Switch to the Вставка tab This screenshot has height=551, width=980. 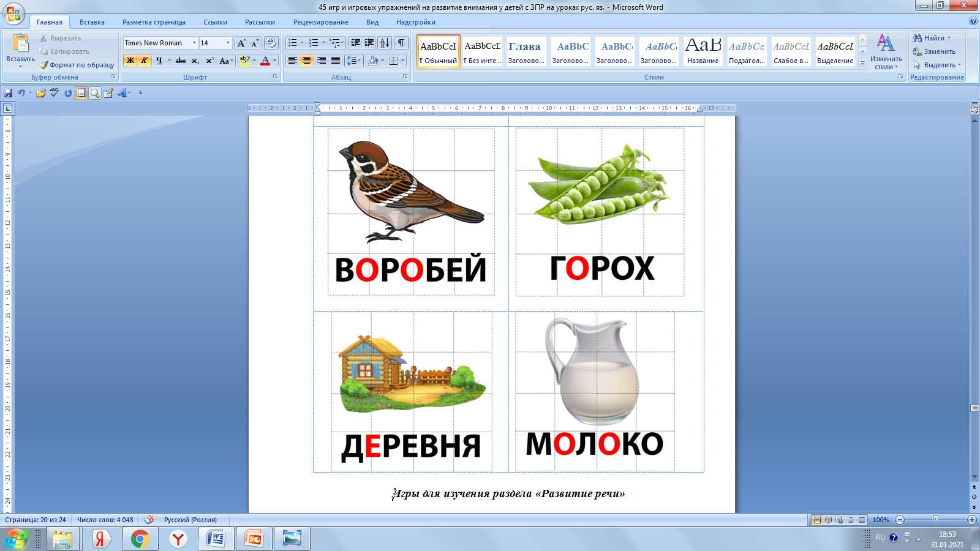pos(92,22)
